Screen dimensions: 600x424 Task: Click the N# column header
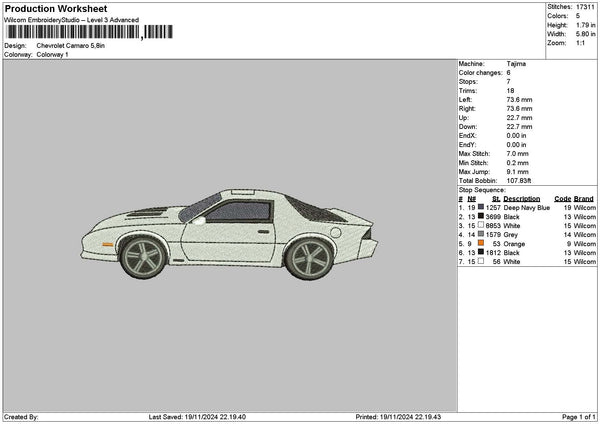pos(472,198)
